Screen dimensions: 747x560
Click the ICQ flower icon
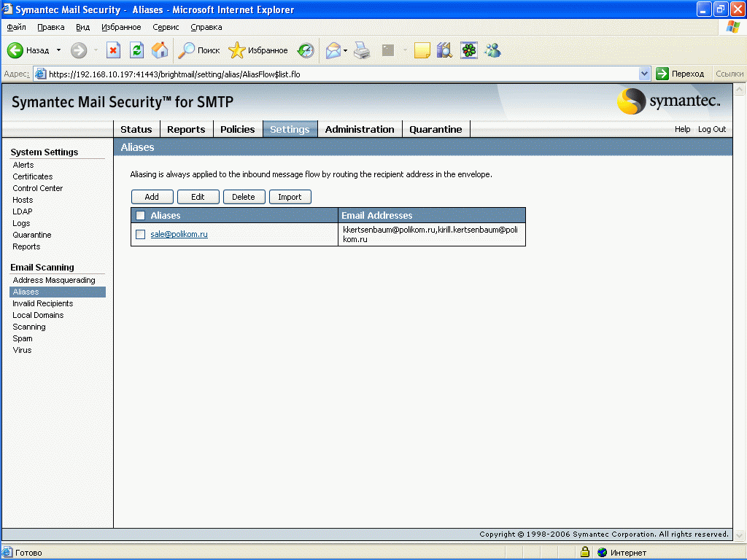[x=469, y=50]
